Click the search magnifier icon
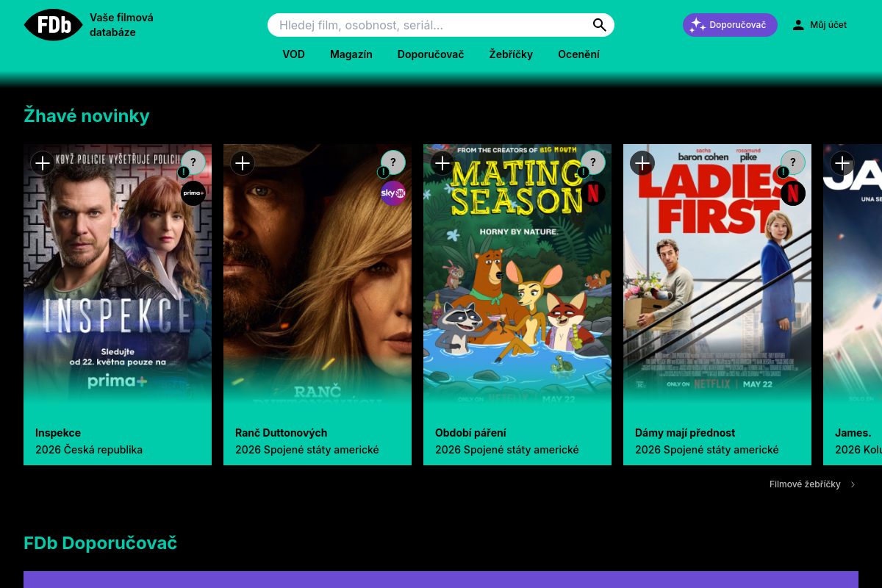 (600, 25)
